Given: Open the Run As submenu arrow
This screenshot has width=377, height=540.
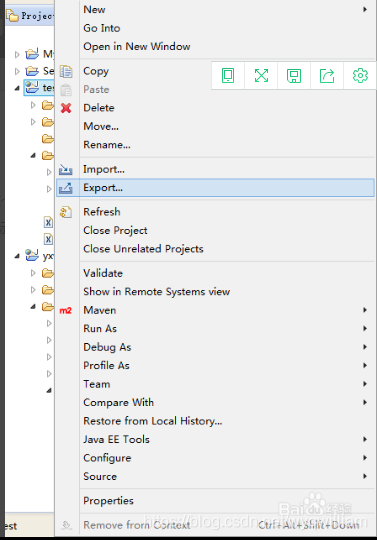Looking at the screenshot, I should [x=365, y=329].
